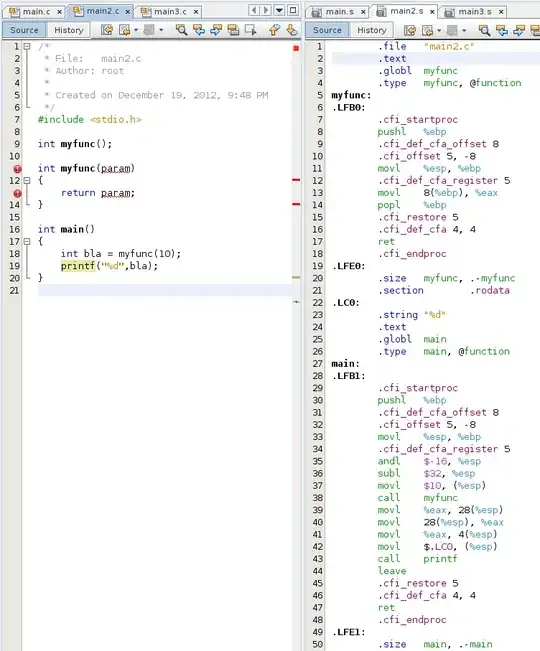Click Last Edit icon in main2.c toolbar
This screenshot has width=540, height=651.
click(107, 30)
